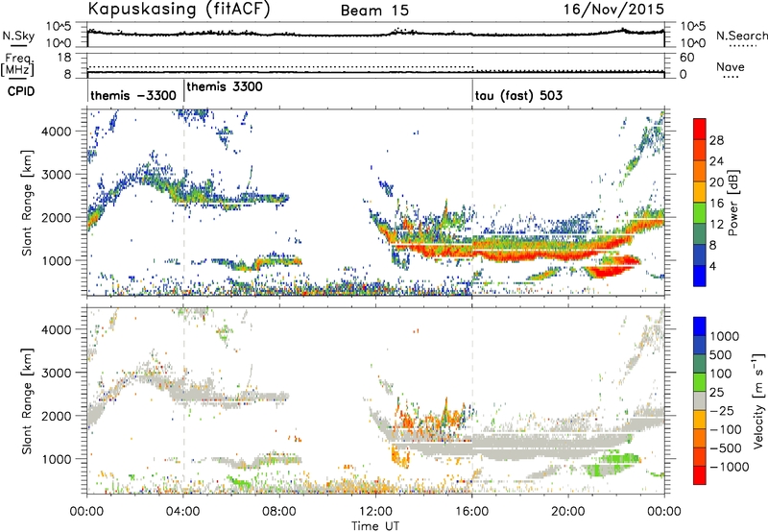Click the 'Velocity [m s-1]' colorbar label
The height and width of the screenshot is (532, 768).
point(758,400)
